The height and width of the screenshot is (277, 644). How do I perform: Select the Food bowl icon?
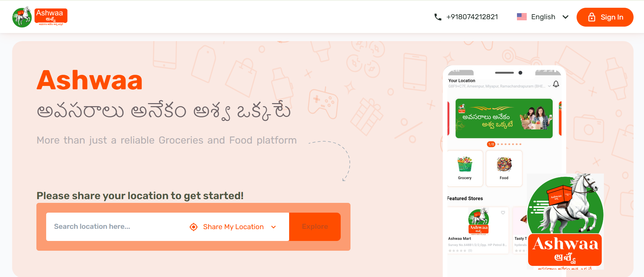coord(504,164)
